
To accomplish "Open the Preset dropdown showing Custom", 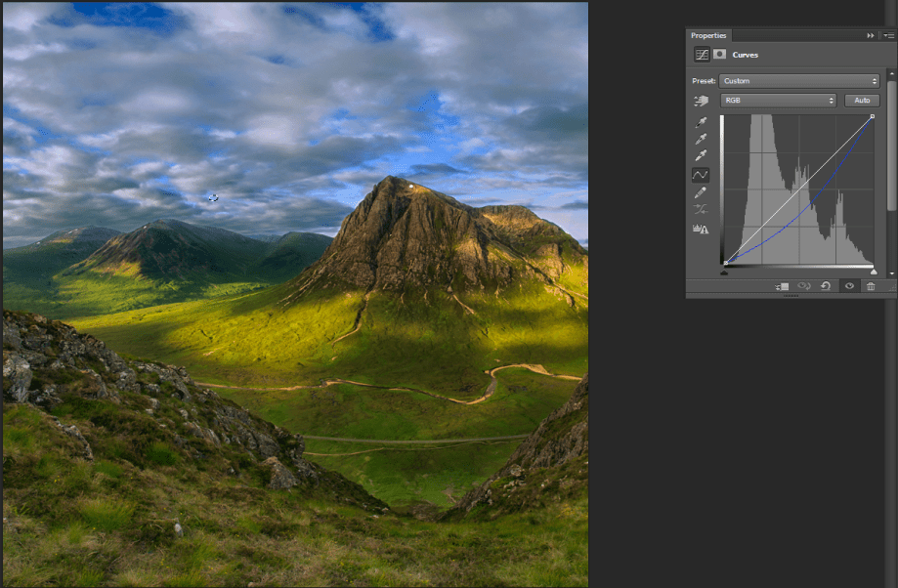I will pos(799,81).
